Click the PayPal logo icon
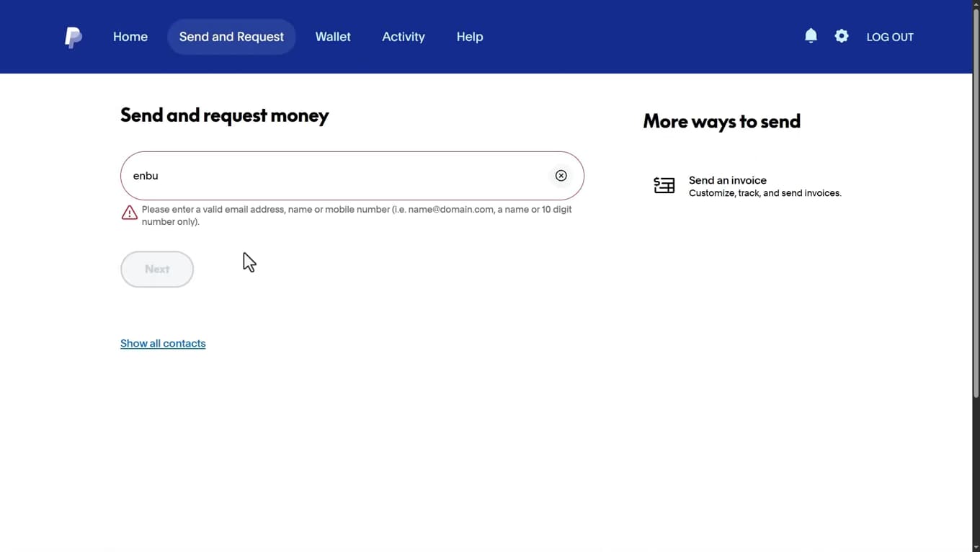Viewport: 980px width, 552px height. pyautogui.click(x=73, y=37)
